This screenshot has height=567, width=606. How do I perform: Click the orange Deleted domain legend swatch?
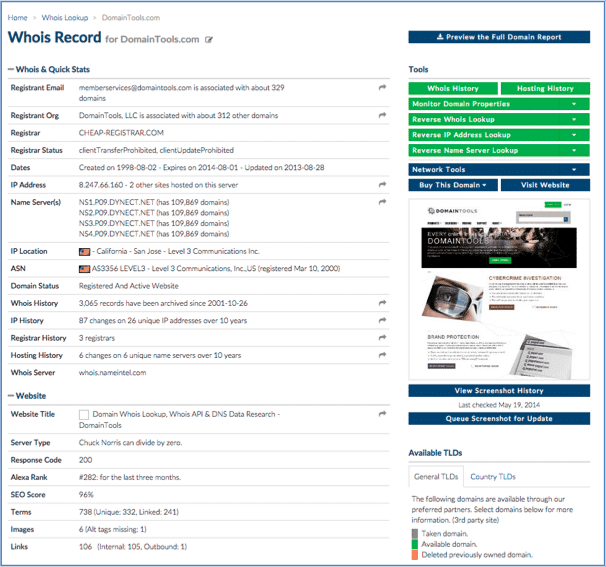click(x=415, y=555)
